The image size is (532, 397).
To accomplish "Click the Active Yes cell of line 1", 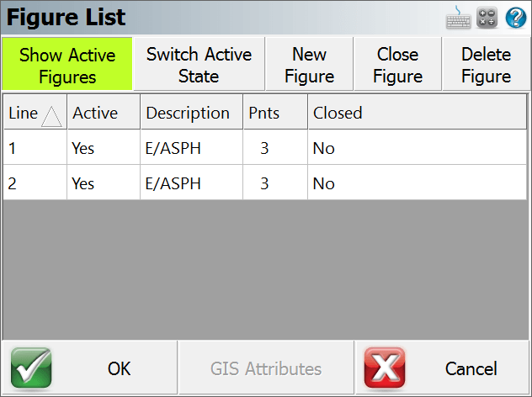I will coord(83,148).
